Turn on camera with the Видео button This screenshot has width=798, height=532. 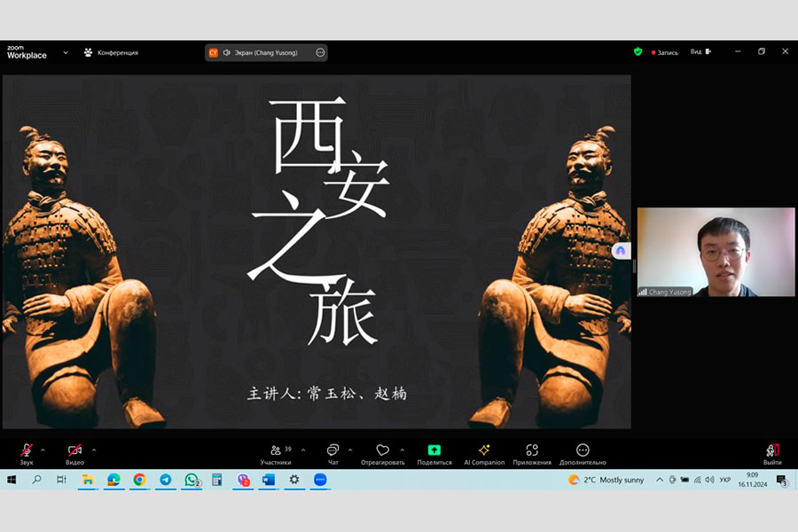point(74,454)
